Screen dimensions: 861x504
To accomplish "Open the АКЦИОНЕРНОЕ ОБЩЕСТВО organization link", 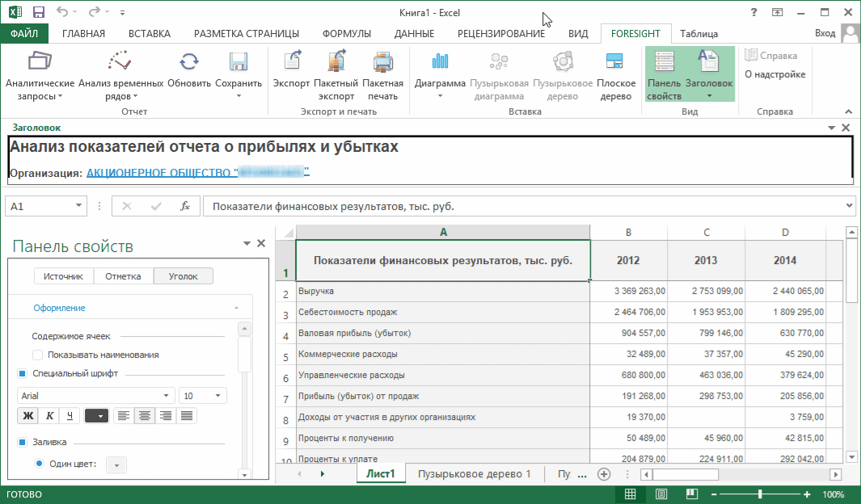I will click(x=198, y=172).
